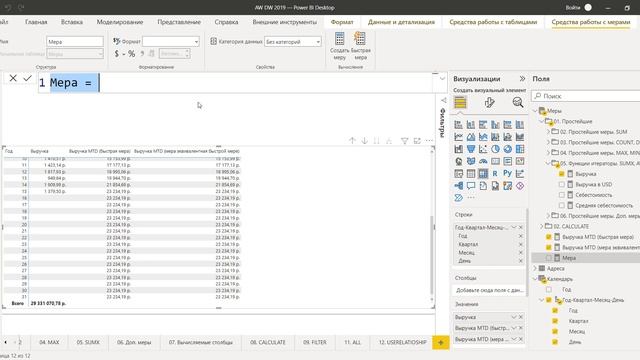640x360 pixels.
Task: Apply percentage format with the % icon
Action: [x=131, y=53]
